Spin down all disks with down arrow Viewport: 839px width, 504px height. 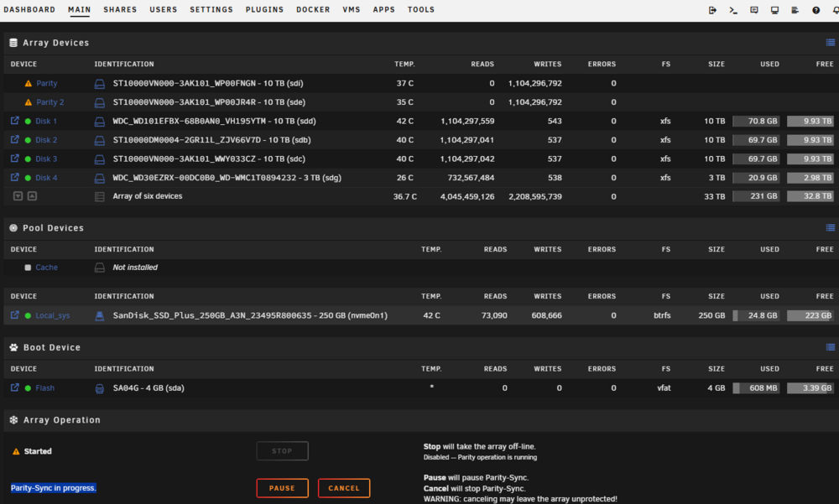pyautogui.click(x=18, y=196)
